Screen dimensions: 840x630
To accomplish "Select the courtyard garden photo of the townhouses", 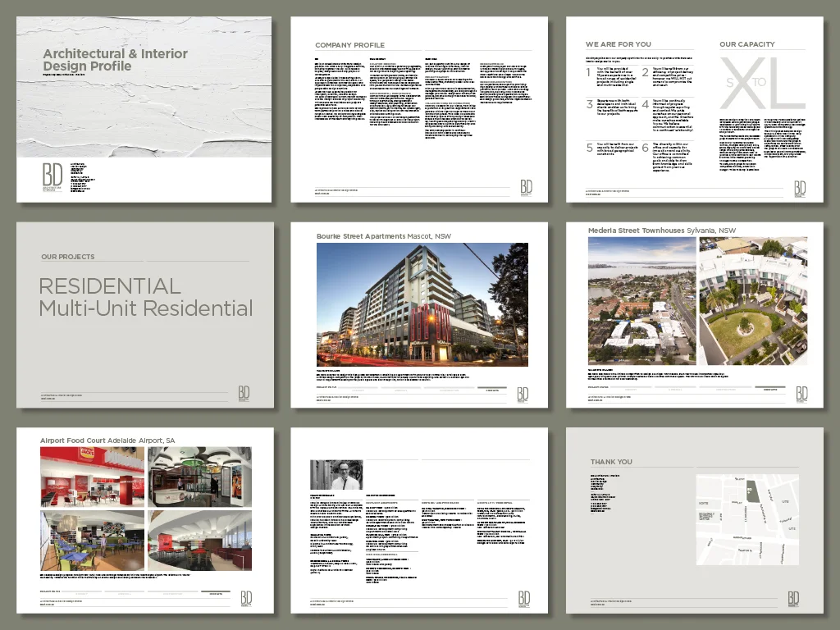I will coord(753,300).
